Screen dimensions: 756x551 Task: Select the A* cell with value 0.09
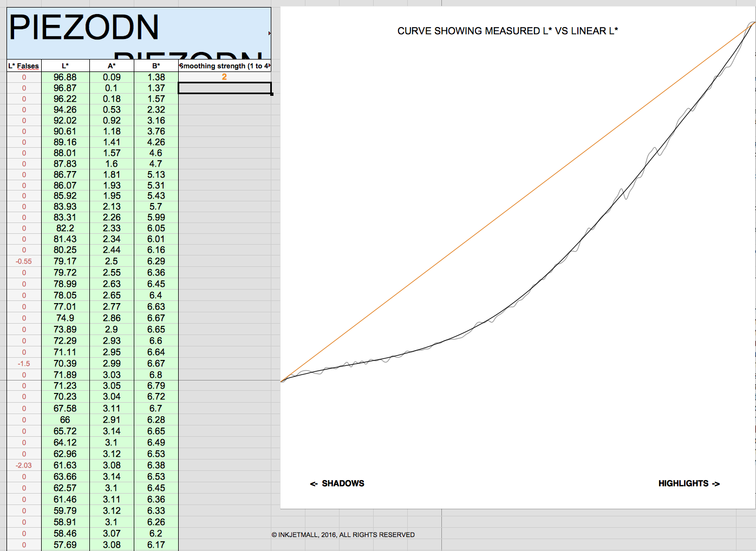[x=112, y=77]
